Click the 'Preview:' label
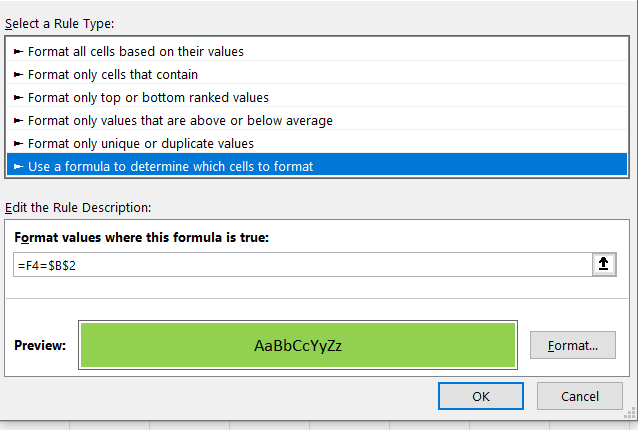 pyautogui.click(x=40, y=346)
